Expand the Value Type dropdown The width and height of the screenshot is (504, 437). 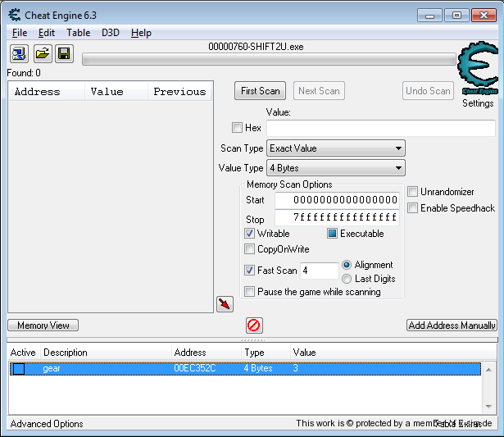[x=336, y=168]
